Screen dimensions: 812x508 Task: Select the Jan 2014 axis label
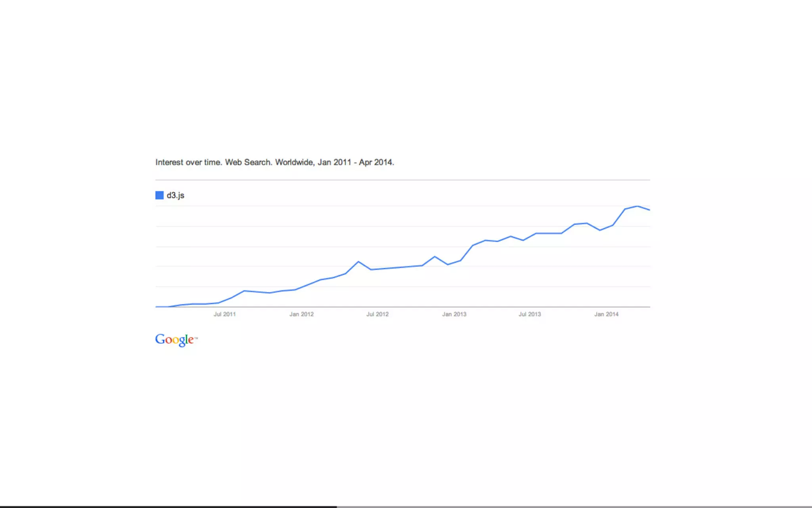tap(606, 314)
